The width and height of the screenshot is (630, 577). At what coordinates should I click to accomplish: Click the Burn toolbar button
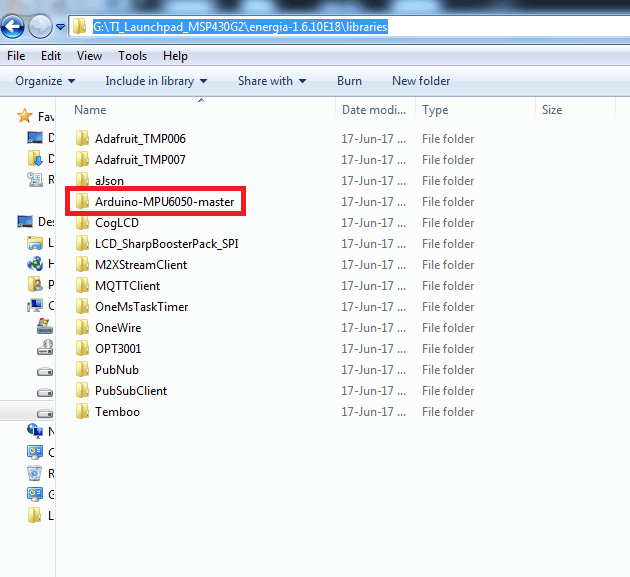click(x=349, y=81)
